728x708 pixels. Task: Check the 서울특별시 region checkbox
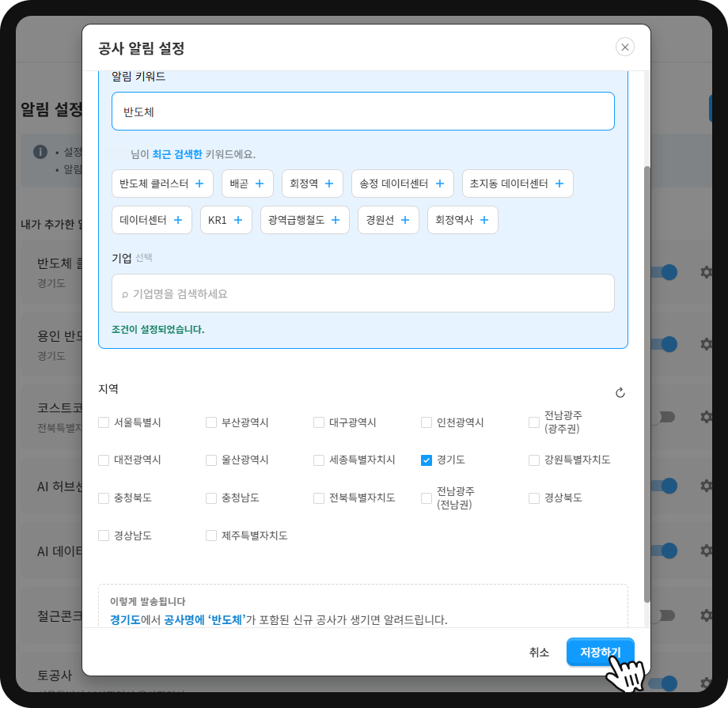104,422
